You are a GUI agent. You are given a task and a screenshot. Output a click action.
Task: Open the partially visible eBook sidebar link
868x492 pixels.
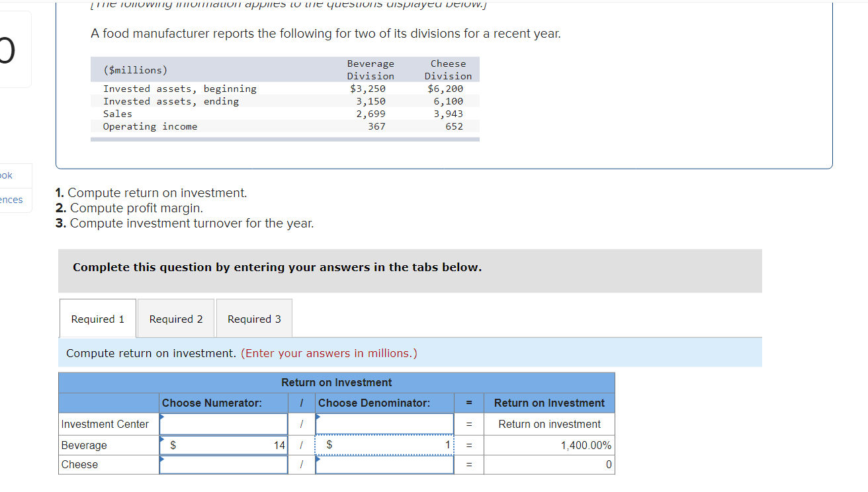coord(6,175)
